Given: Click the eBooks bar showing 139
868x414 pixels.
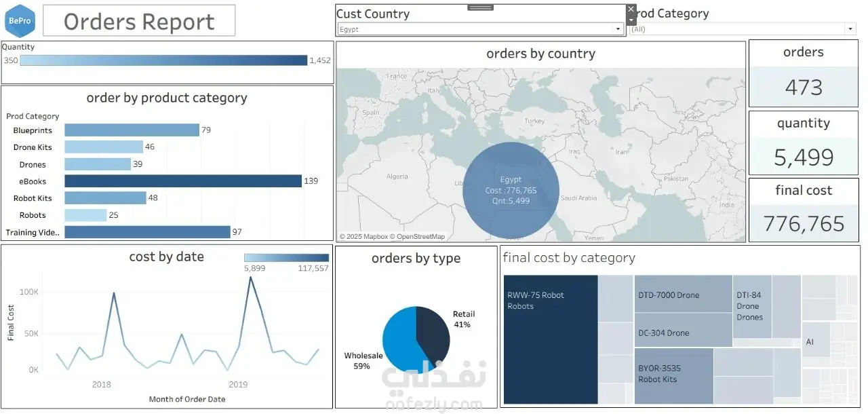Looking at the screenshot, I should pyautogui.click(x=183, y=181).
